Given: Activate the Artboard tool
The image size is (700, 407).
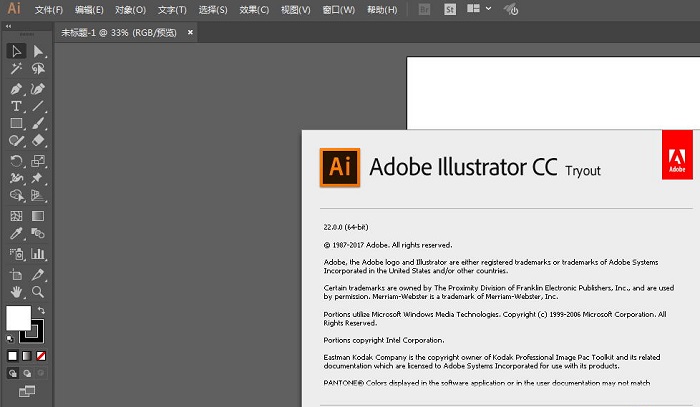Looking at the screenshot, I should click(17, 274).
